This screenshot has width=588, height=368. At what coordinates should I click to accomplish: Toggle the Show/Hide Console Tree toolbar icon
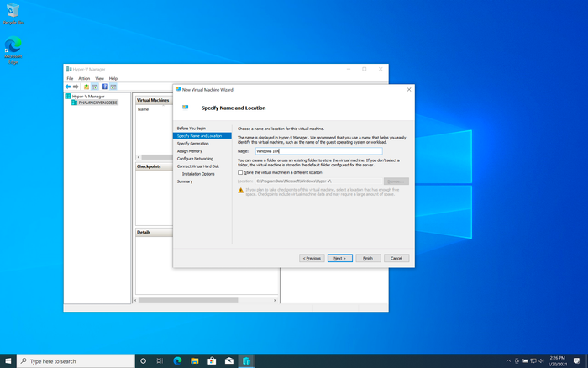95,87
